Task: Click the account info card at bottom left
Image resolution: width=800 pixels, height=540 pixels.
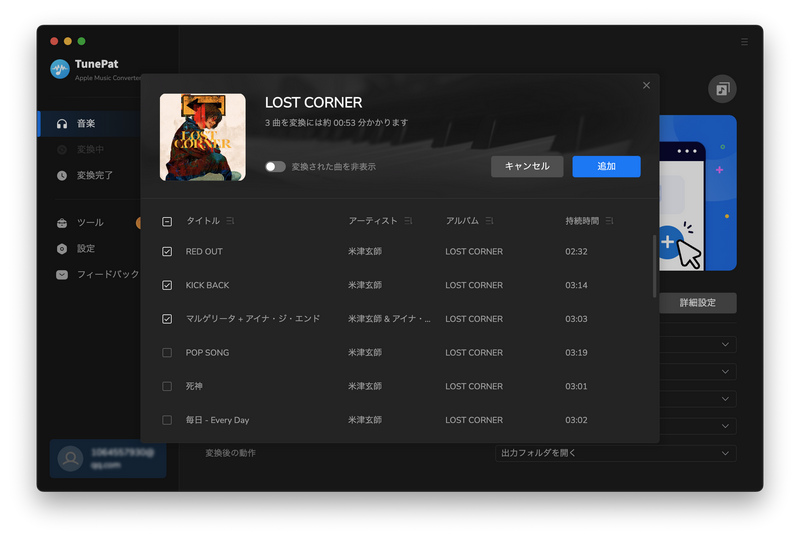Action: click(108, 458)
